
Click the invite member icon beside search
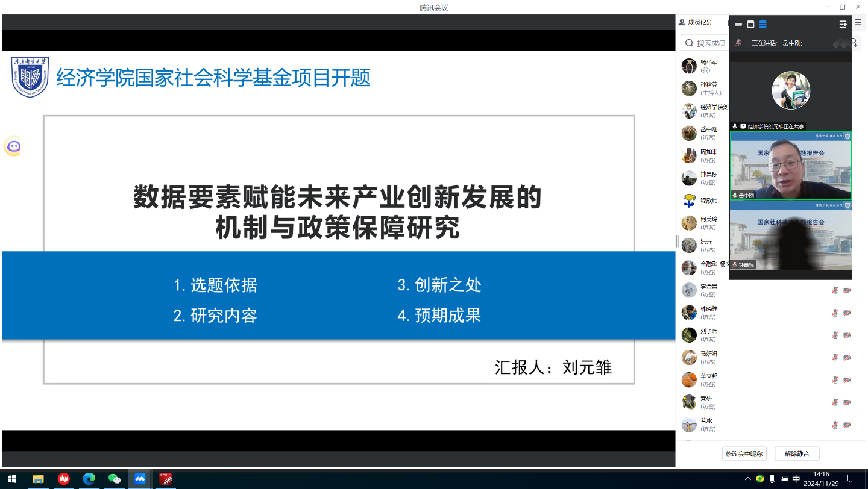[855, 43]
